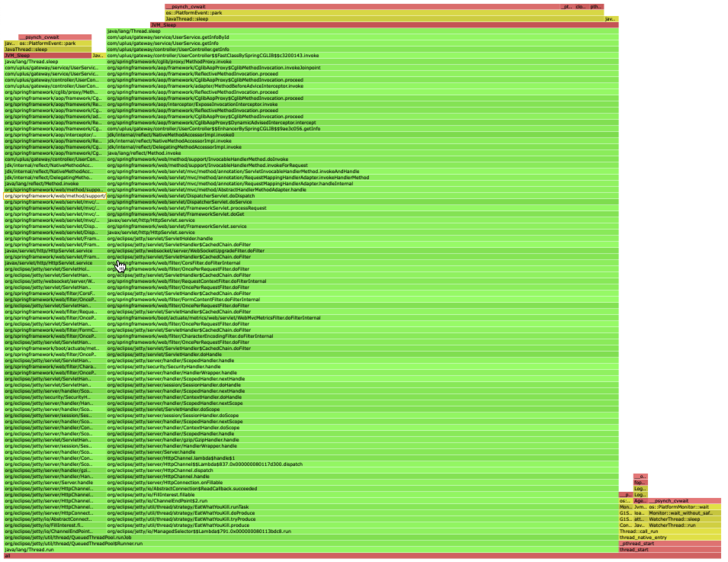This screenshot has height=562, width=728.
Task: Select the SessionHandler.doHandle frame
Action: coord(362,385)
